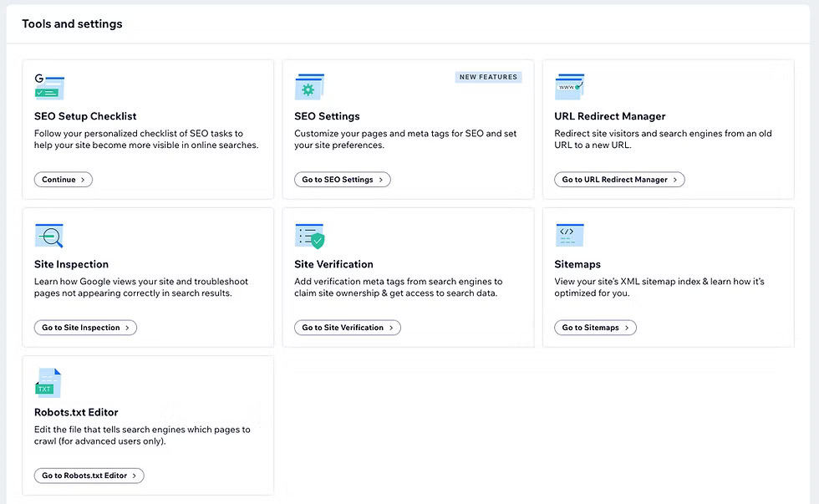Click the URL Redirect Manager www icon
Image resolution: width=819 pixels, height=504 pixels.
569,87
